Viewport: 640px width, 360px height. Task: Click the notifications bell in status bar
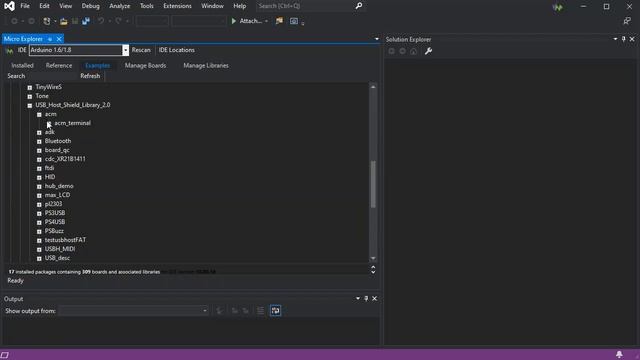pyautogui.click(x=619, y=354)
